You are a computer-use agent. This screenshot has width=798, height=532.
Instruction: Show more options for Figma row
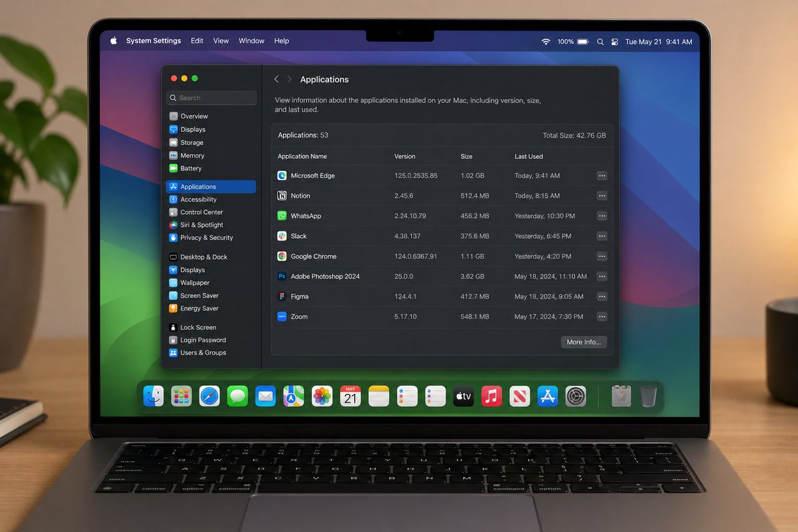click(x=602, y=297)
